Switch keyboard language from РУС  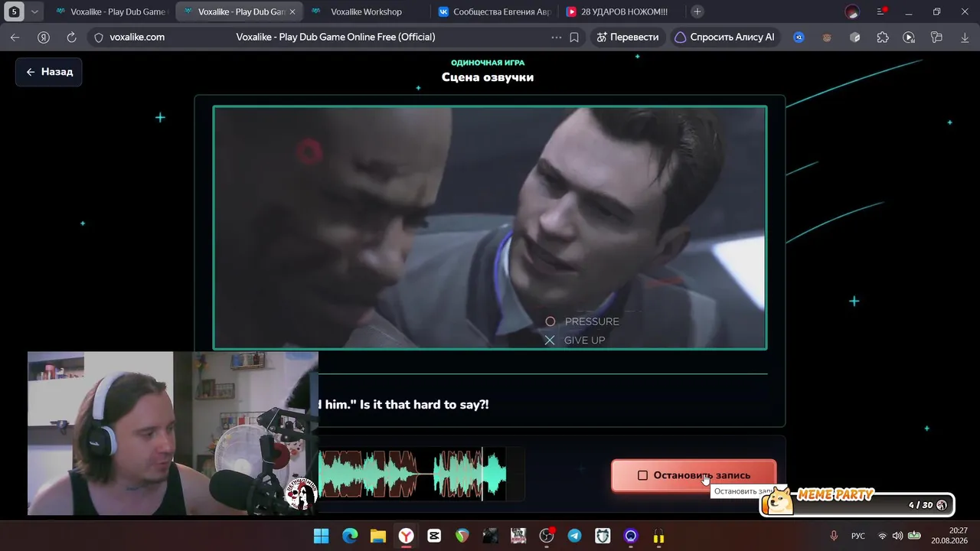click(x=858, y=536)
